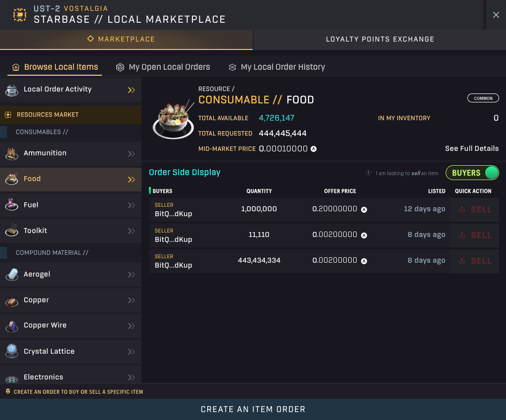Click ATLAS icon next to 0.20000000 price
Screen dimensions: 506x420
(364, 210)
